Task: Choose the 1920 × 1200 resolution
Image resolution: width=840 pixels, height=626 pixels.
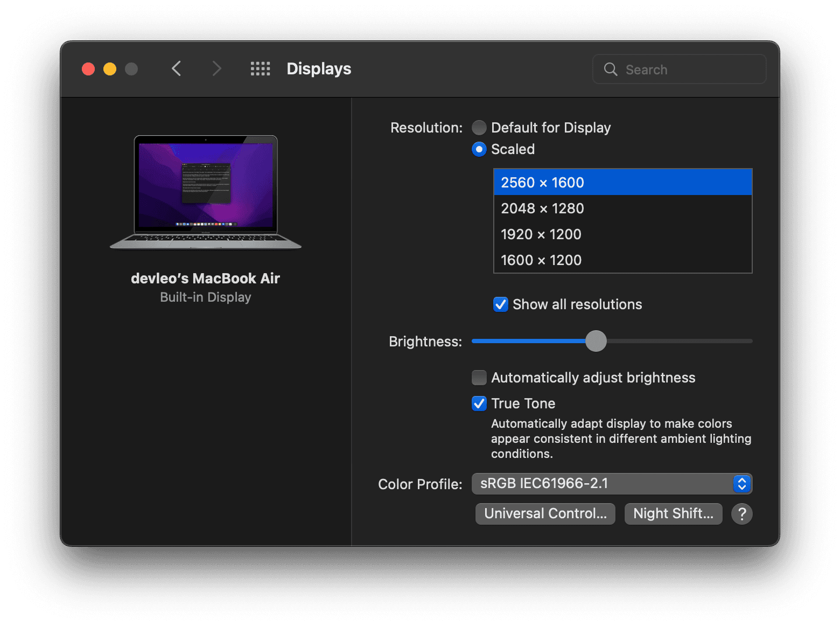Action: point(622,234)
